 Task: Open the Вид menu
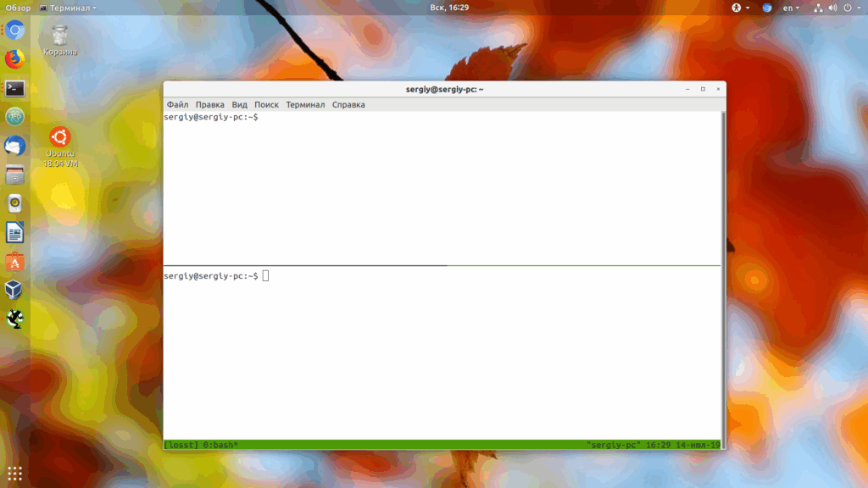(239, 104)
